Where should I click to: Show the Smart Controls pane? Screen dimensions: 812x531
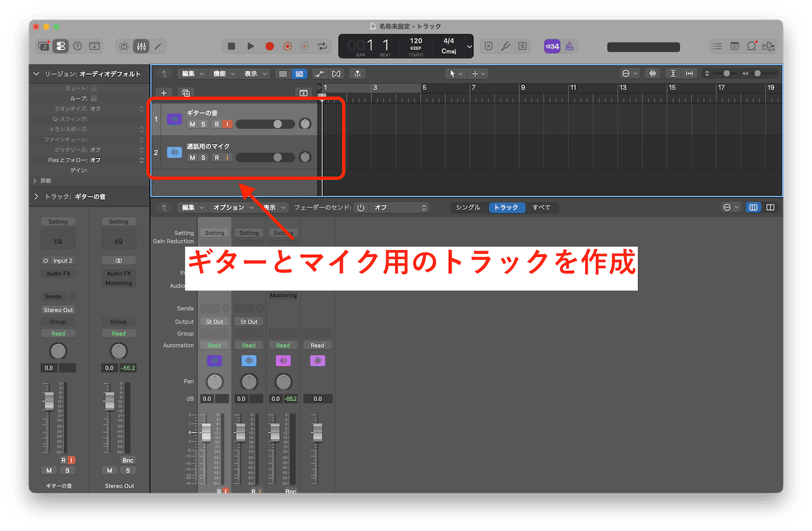[x=124, y=46]
